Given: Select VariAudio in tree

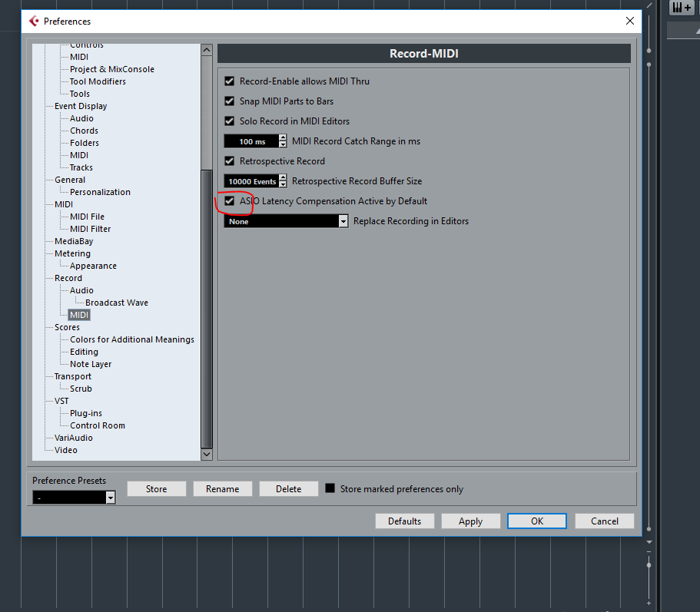Looking at the screenshot, I should click(x=74, y=438).
